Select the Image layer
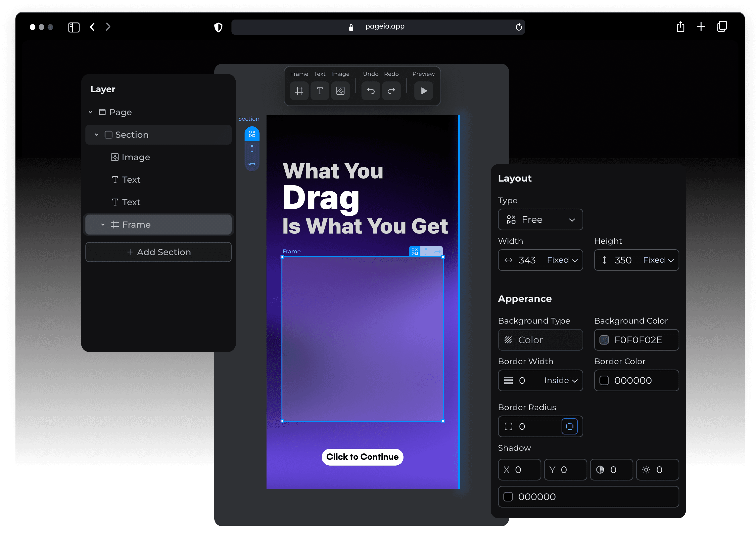The height and width of the screenshot is (547, 756). (x=158, y=157)
